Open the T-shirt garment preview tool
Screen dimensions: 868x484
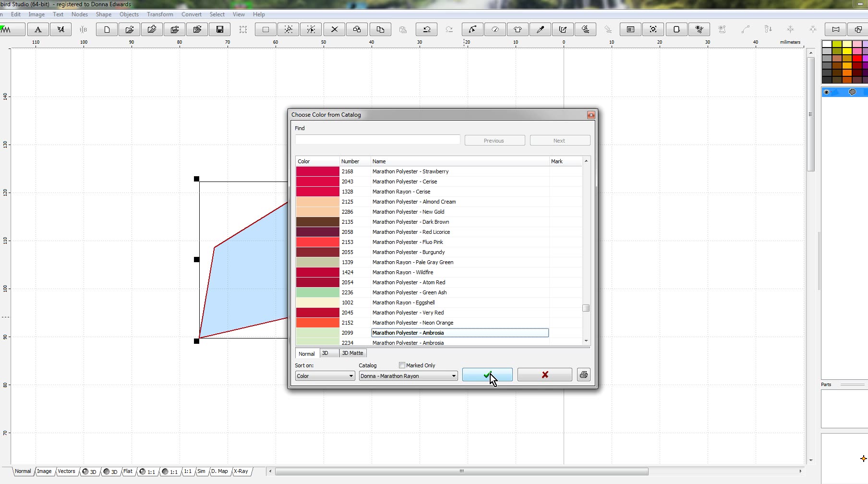(518, 29)
